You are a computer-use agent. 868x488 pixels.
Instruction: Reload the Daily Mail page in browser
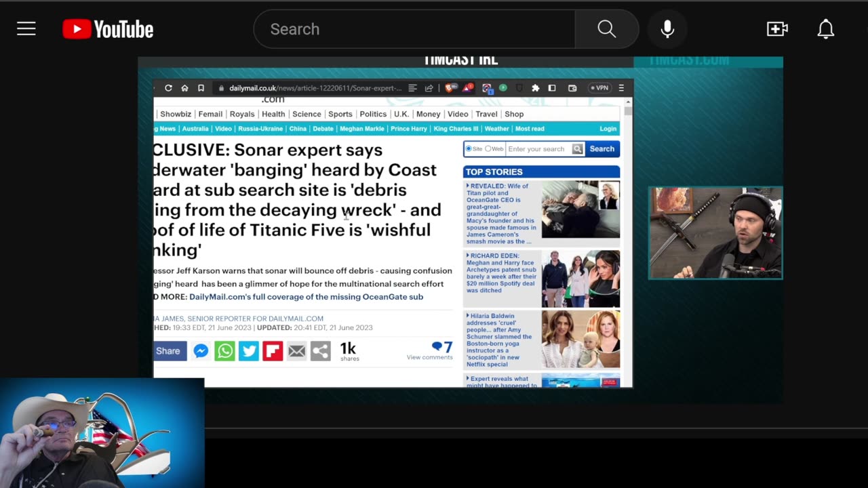coord(168,88)
